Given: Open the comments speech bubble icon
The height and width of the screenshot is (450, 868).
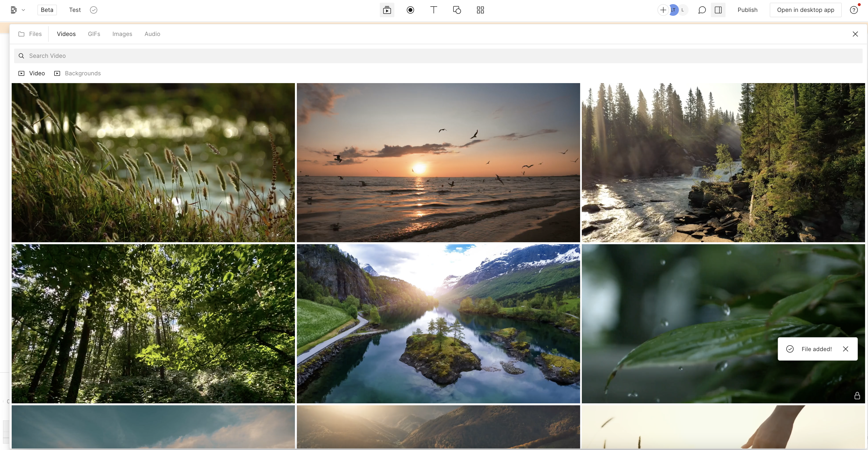Looking at the screenshot, I should click(x=702, y=10).
